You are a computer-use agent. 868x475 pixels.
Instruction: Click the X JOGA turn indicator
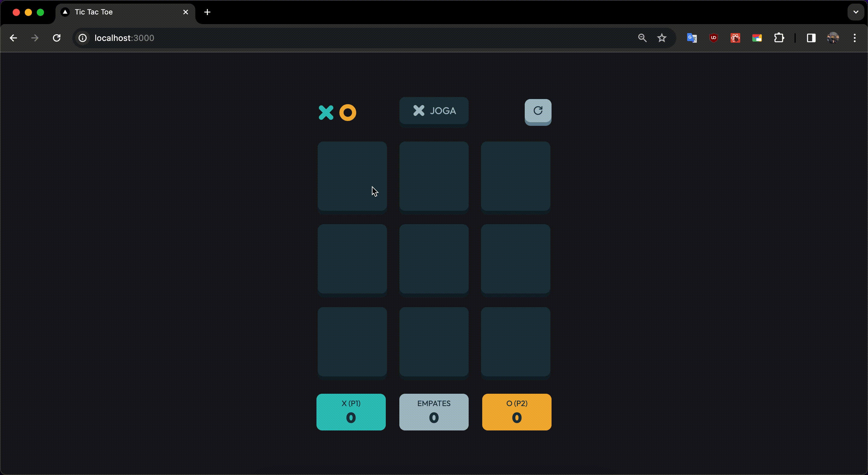pyautogui.click(x=434, y=111)
